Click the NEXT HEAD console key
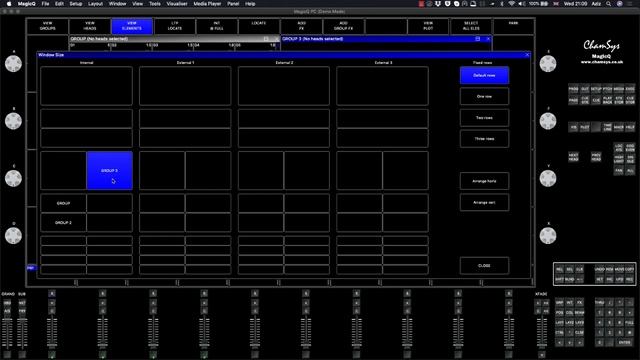This screenshot has height=360, width=640. 573,157
